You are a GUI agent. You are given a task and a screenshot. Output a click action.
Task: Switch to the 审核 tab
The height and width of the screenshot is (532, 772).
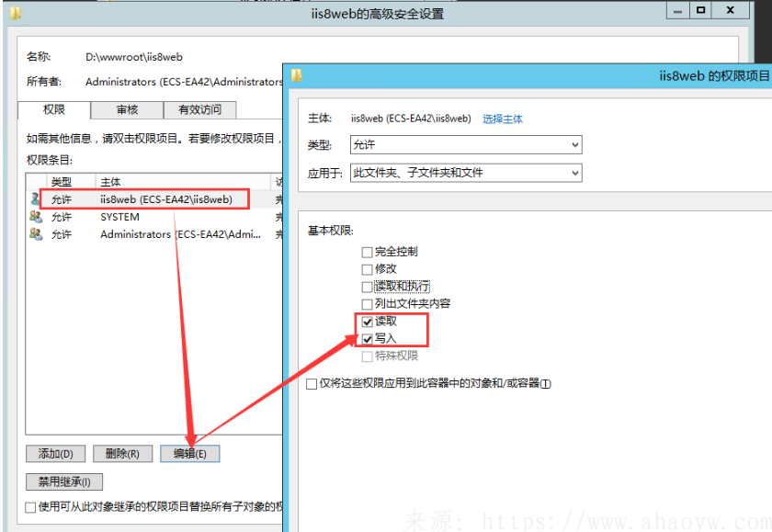(x=127, y=110)
